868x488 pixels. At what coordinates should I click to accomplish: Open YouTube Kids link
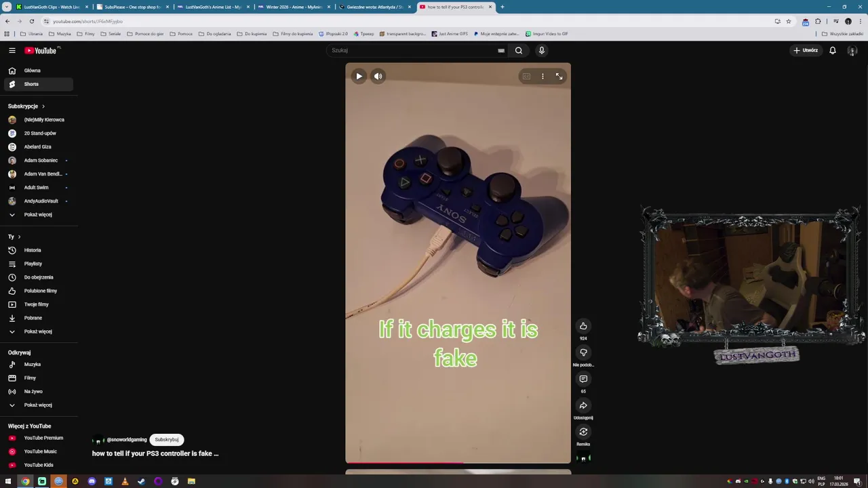pos(39,465)
